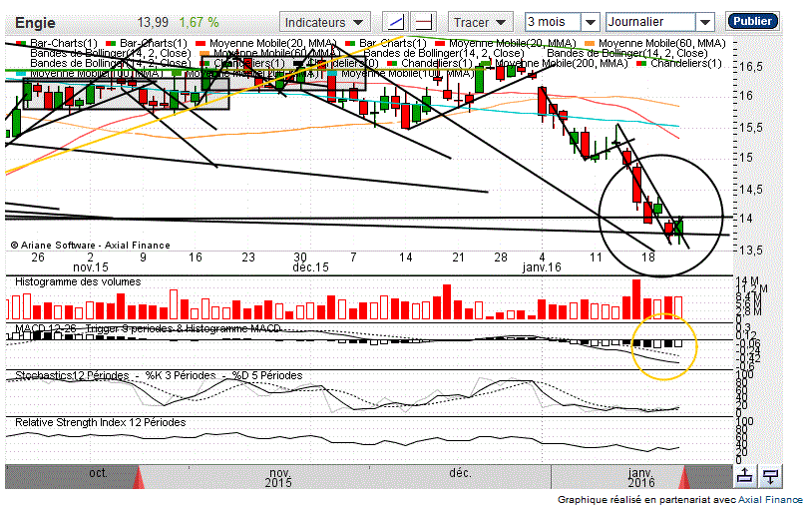Click the nov. 2015 section of the timeline
The image size is (812, 512).
278,477
